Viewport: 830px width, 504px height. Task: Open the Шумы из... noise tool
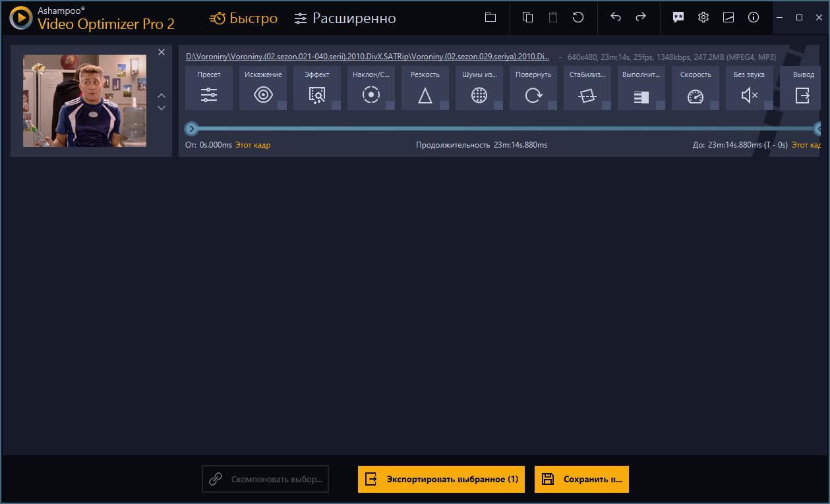click(479, 95)
